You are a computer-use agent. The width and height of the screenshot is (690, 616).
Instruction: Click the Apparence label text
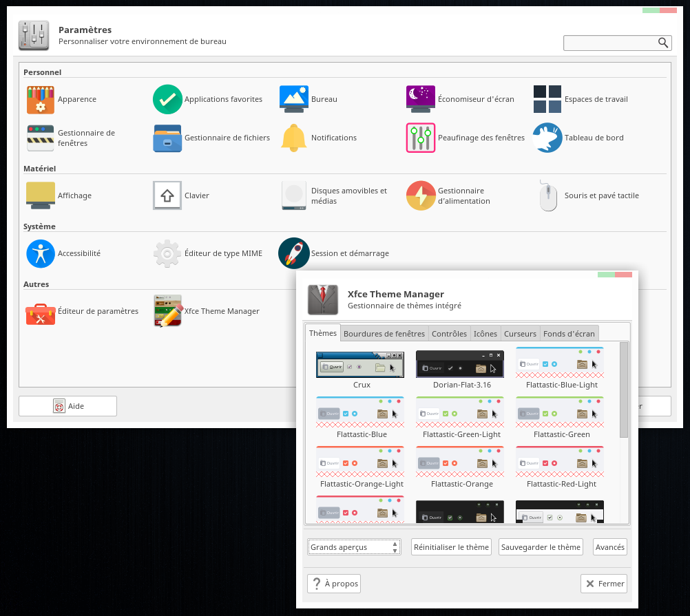77,99
